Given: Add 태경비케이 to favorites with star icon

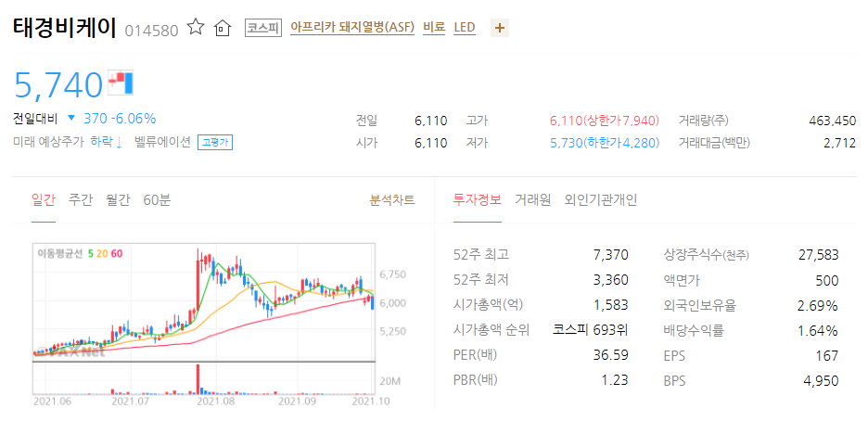Looking at the screenshot, I should pyautogui.click(x=196, y=27).
